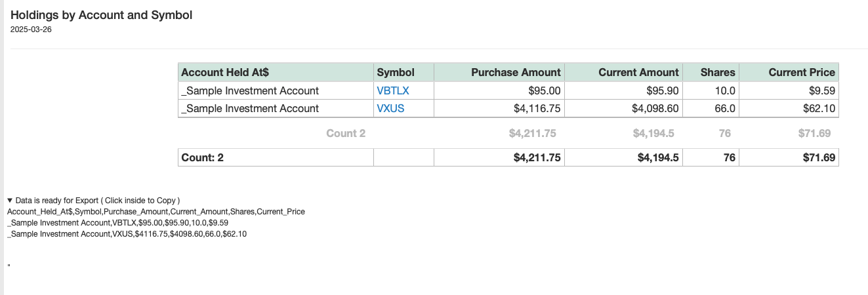This screenshot has height=295, width=868.
Task: Select the $62.10 current price cell
Action: click(819, 108)
